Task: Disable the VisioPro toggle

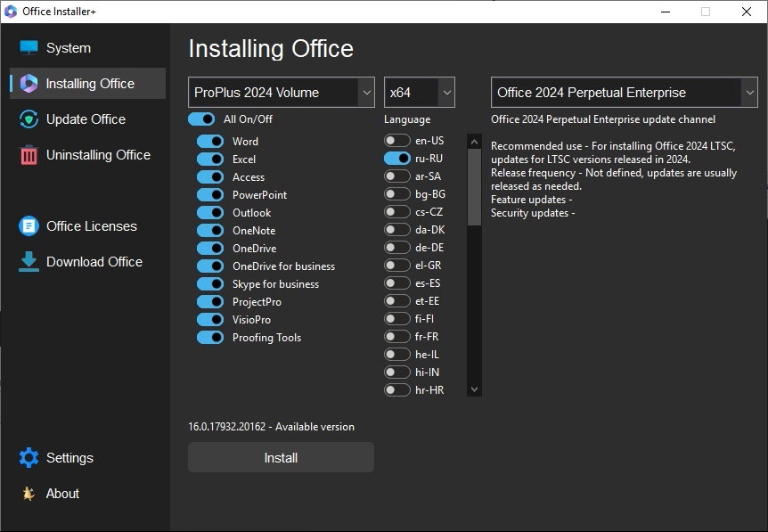Action: pos(210,319)
